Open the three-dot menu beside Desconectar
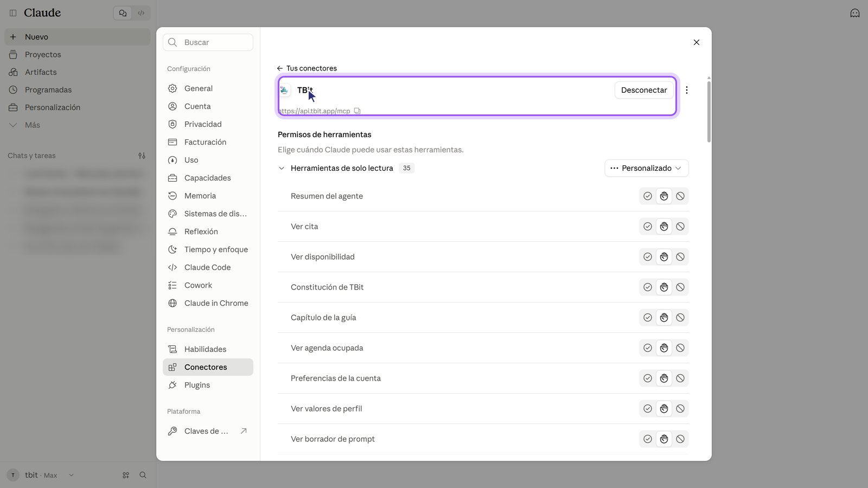This screenshot has width=868, height=488. coord(686,90)
